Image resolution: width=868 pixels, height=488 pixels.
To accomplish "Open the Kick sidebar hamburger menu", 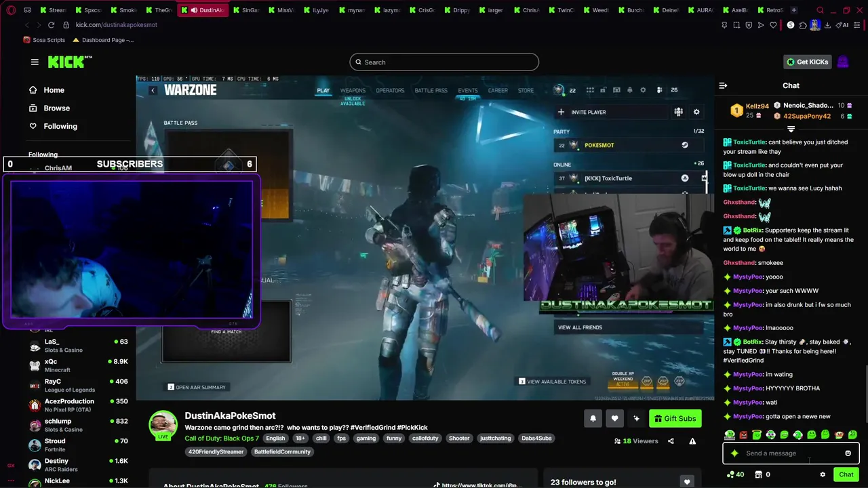I will 35,62.
